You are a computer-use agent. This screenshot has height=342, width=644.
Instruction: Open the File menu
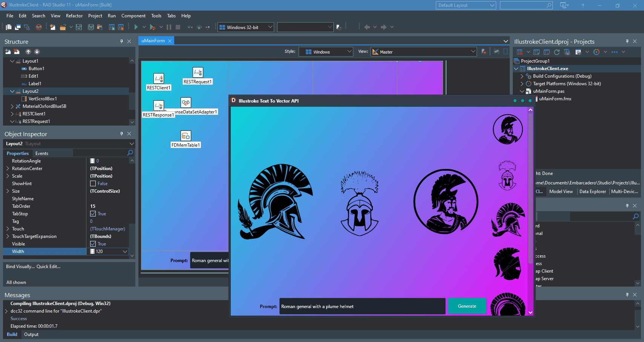tap(10, 16)
